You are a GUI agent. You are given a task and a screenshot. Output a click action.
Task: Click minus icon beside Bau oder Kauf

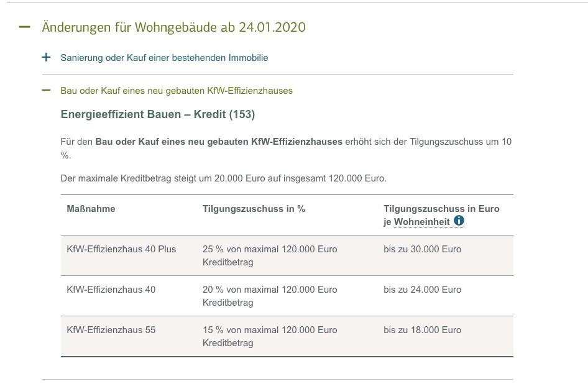pos(46,90)
